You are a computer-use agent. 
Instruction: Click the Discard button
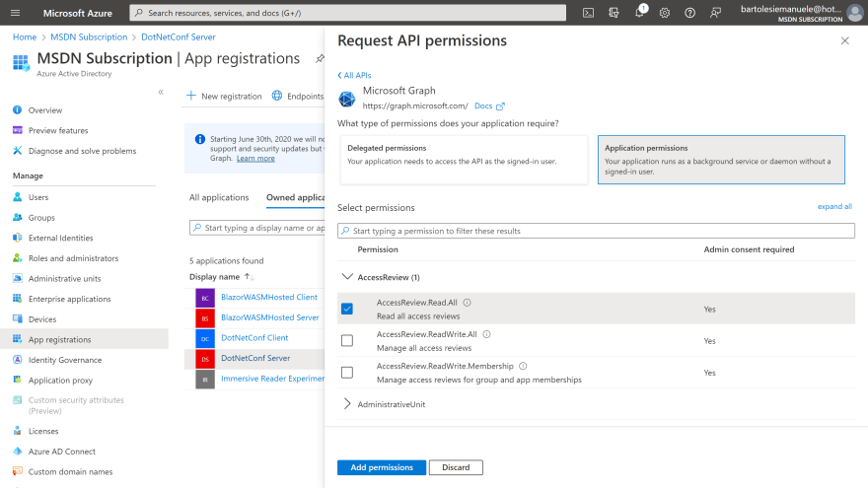click(456, 467)
